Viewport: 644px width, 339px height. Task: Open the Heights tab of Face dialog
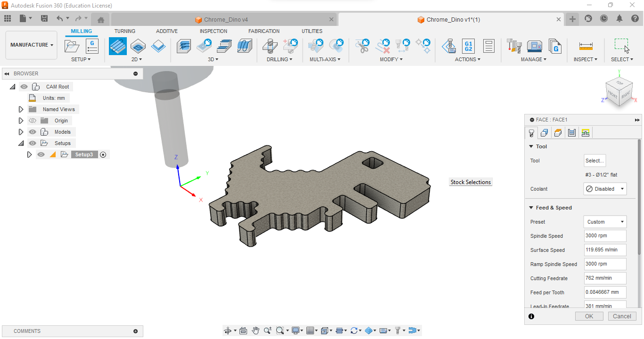pyautogui.click(x=558, y=133)
